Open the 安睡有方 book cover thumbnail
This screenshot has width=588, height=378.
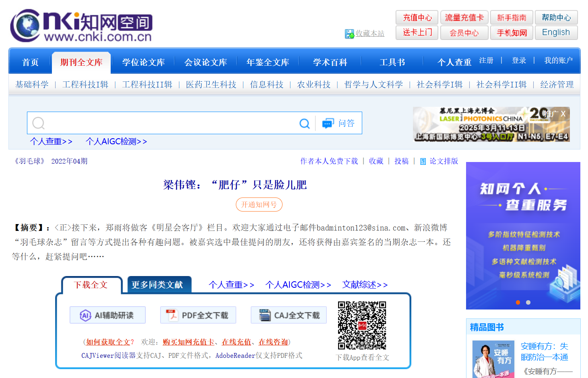pyautogui.click(x=493, y=359)
